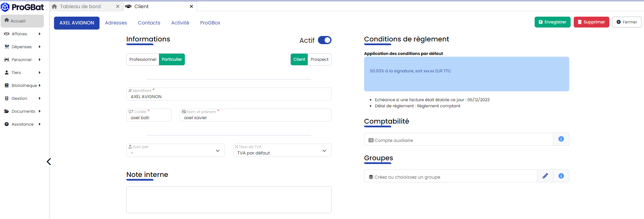Close the Tableau de bord tab
Image resolution: width=644 pixels, height=219 pixels.
(x=118, y=6)
